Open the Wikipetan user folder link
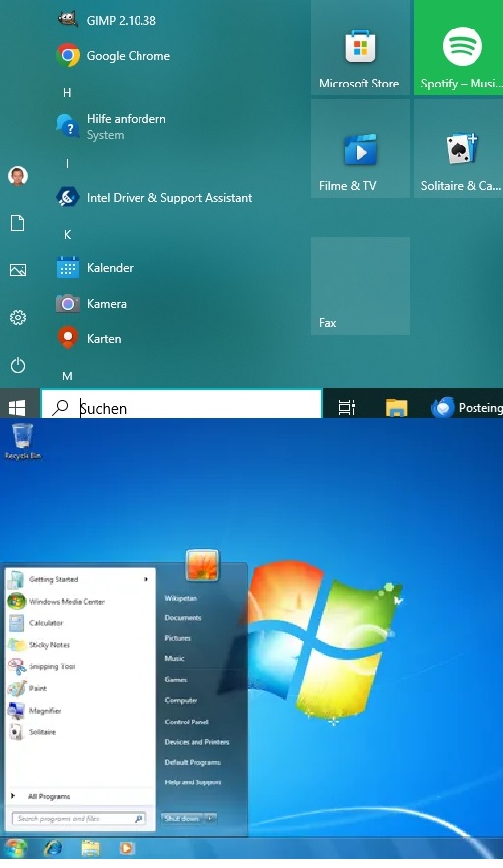 (181, 598)
